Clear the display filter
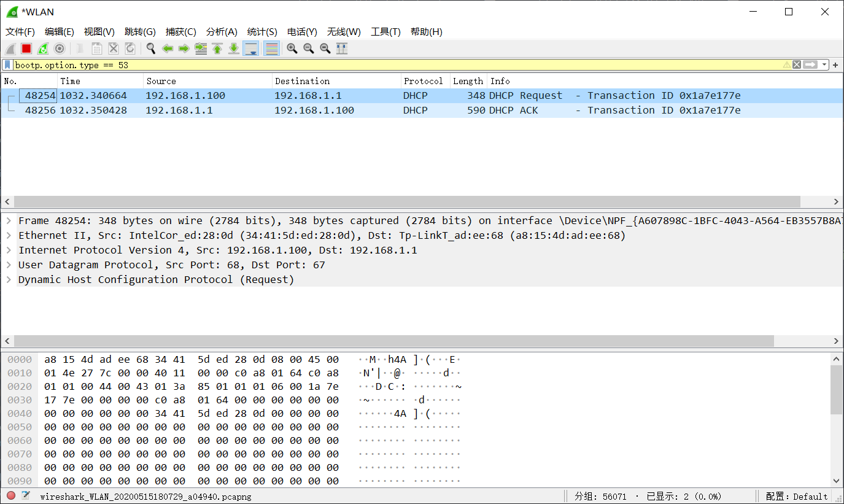 click(797, 64)
